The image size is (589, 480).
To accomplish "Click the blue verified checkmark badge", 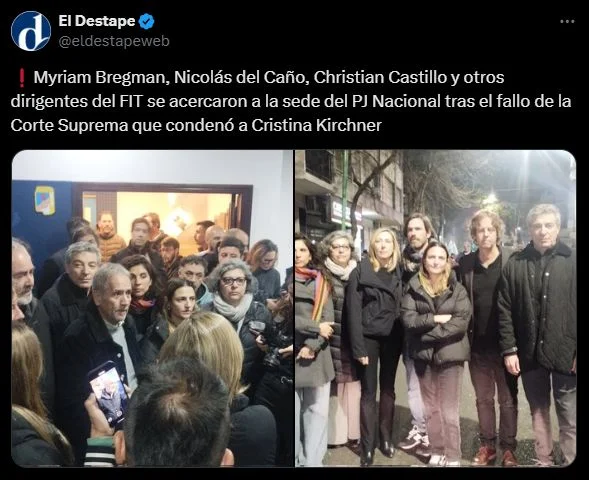I will 146,22.
